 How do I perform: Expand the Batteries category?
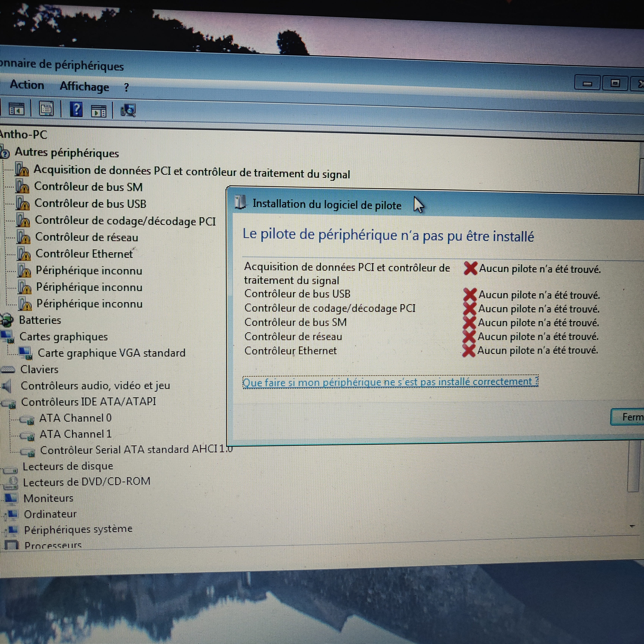pos(40,320)
